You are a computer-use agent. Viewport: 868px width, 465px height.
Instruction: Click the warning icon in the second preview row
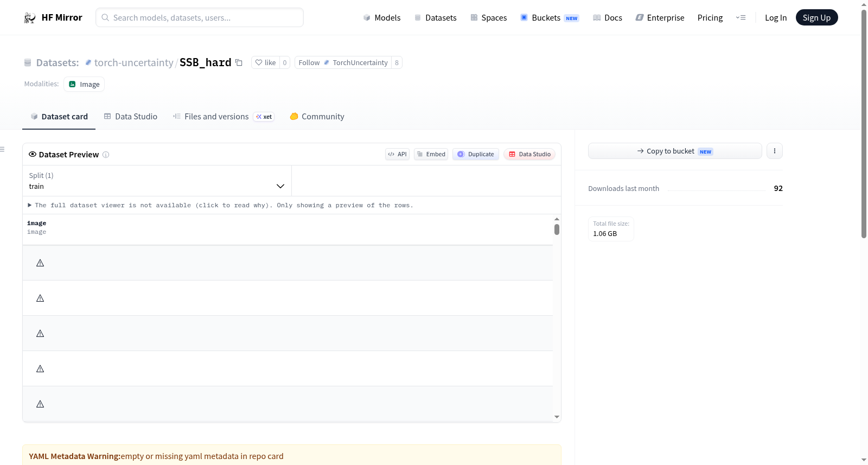point(40,298)
